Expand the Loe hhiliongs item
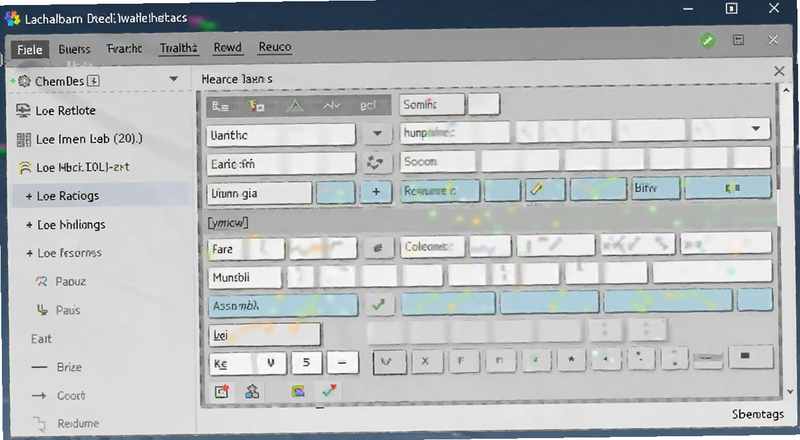The image size is (800, 440). [29, 225]
